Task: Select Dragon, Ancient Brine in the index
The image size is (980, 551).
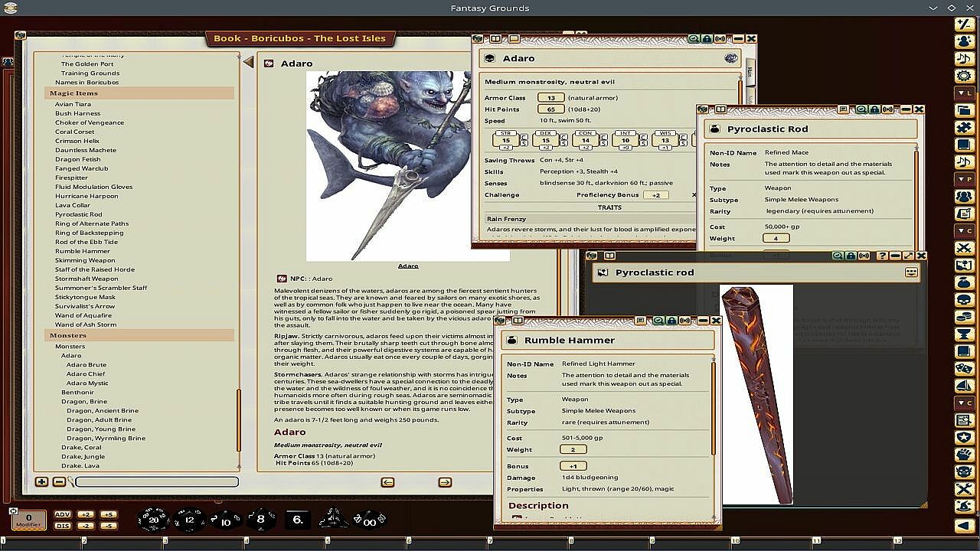Action: pos(103,411)
